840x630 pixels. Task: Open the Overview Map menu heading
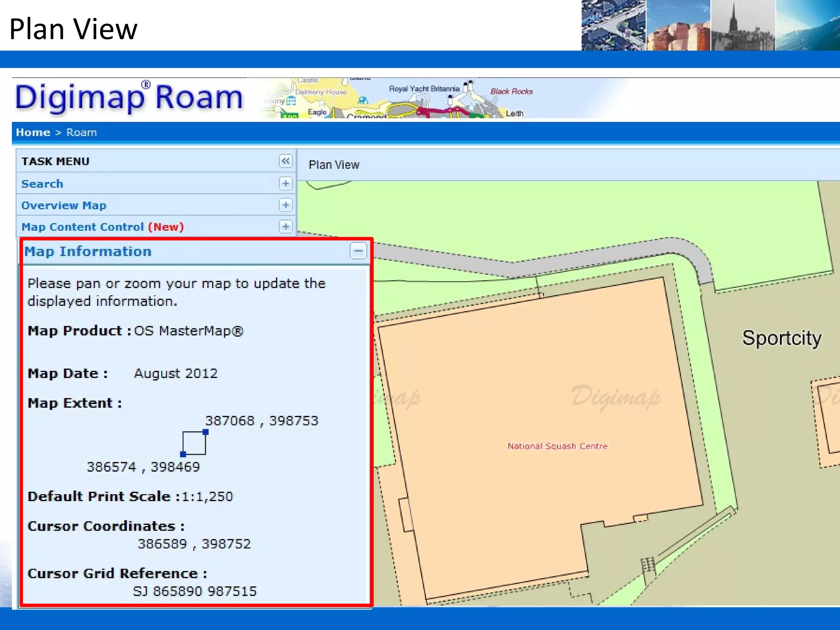tap(64, 205)
